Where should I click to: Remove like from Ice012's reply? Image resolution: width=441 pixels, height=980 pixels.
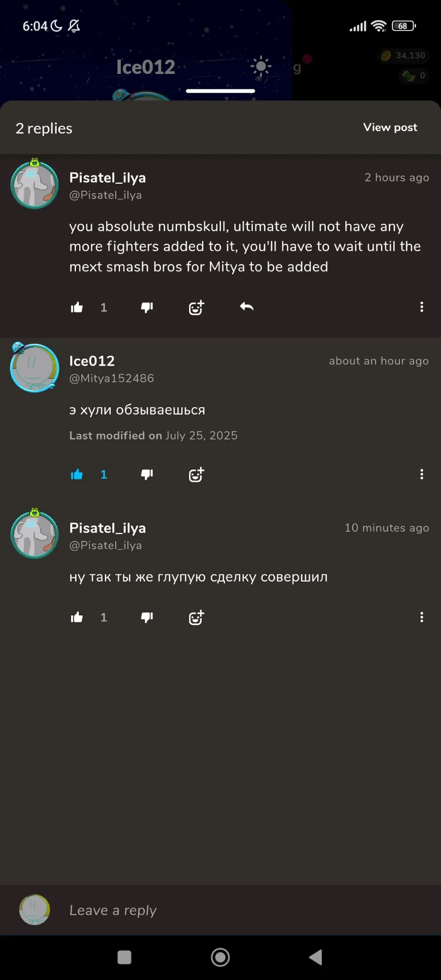click(x=77, y=474)
